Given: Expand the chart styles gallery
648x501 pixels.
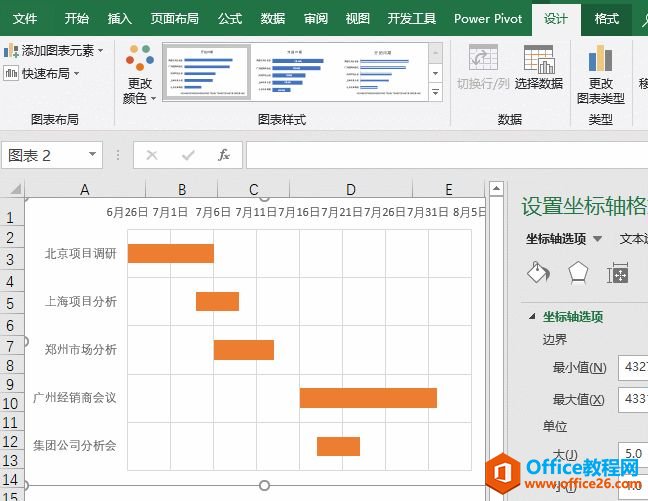Looking at the screenshot, I should pos(435,92).
